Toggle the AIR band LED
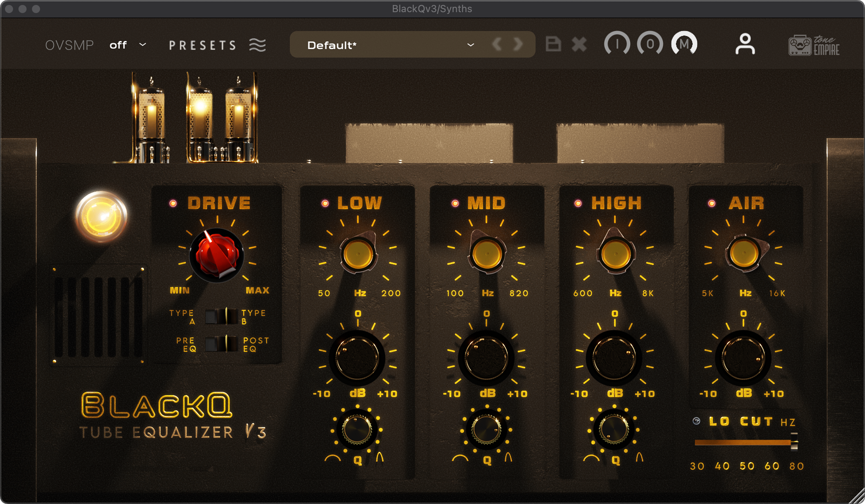Image resolution: width=865 pixels, height=504 pixels. (712, 204)
